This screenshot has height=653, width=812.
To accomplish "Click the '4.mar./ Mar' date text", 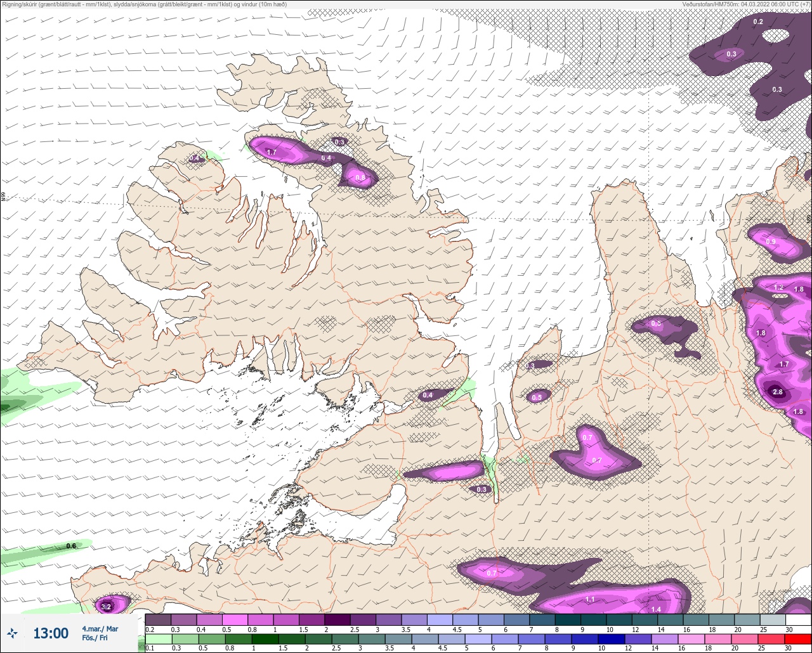I will tap(100, 628).
